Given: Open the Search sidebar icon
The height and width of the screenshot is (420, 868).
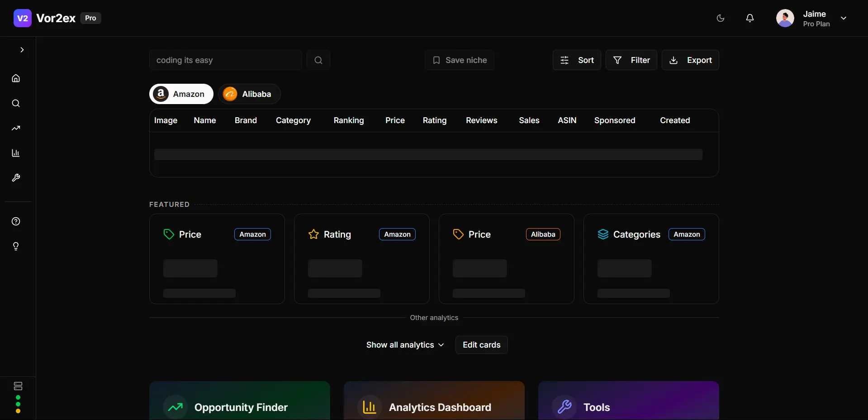Looking at the screenshot, I should tap(16, 103).
